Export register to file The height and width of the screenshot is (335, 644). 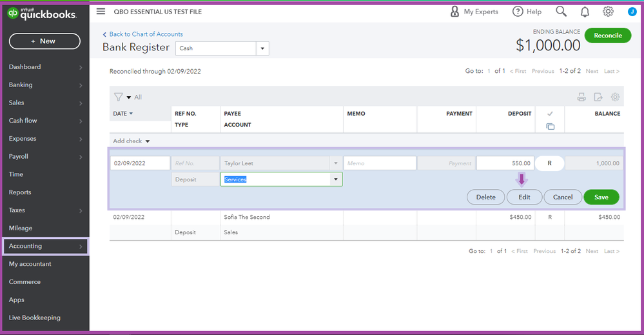[598, 97]
